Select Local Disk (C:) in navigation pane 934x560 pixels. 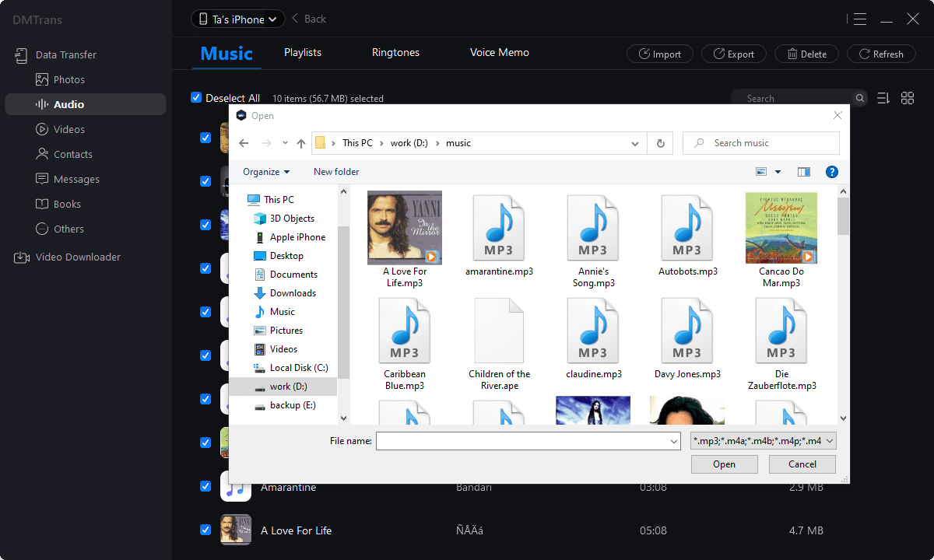[x=290, y=368]
